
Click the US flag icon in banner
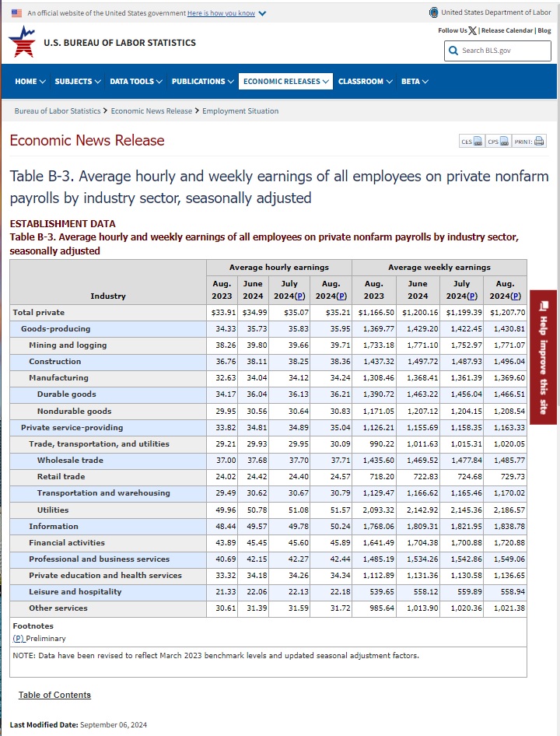coord(17,13)
